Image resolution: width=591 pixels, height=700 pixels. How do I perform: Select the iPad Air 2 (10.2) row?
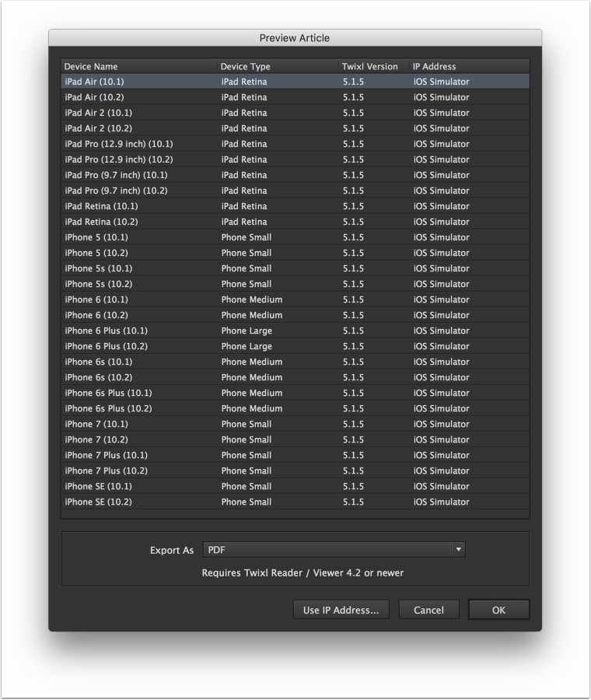(x=295, y=128)
